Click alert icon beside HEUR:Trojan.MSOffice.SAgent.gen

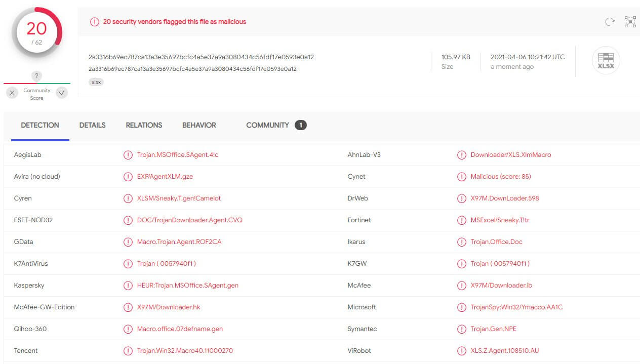[128, 286]
